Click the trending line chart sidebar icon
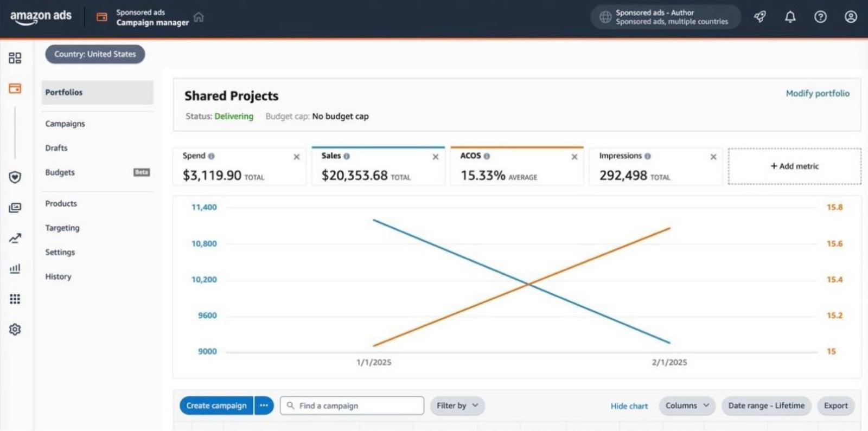 [15, 238]
